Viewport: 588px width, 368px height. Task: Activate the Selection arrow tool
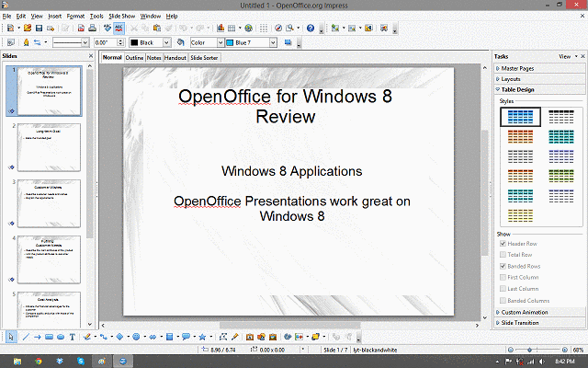(x=11, y=337)
